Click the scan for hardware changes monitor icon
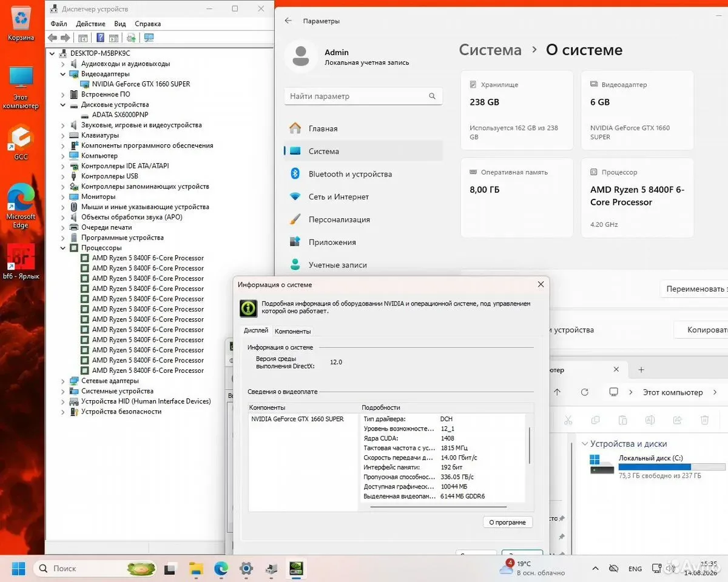The image size is (728, 582). [149, 38]
